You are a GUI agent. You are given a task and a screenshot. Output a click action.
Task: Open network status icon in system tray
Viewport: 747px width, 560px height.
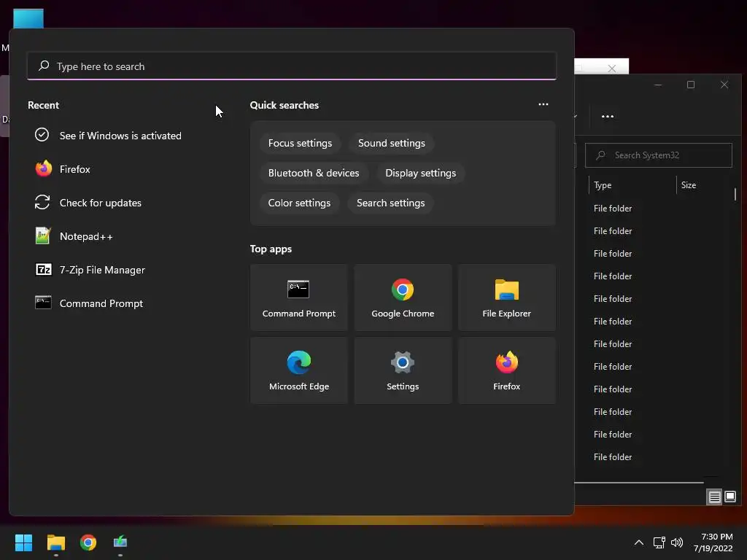659,542
